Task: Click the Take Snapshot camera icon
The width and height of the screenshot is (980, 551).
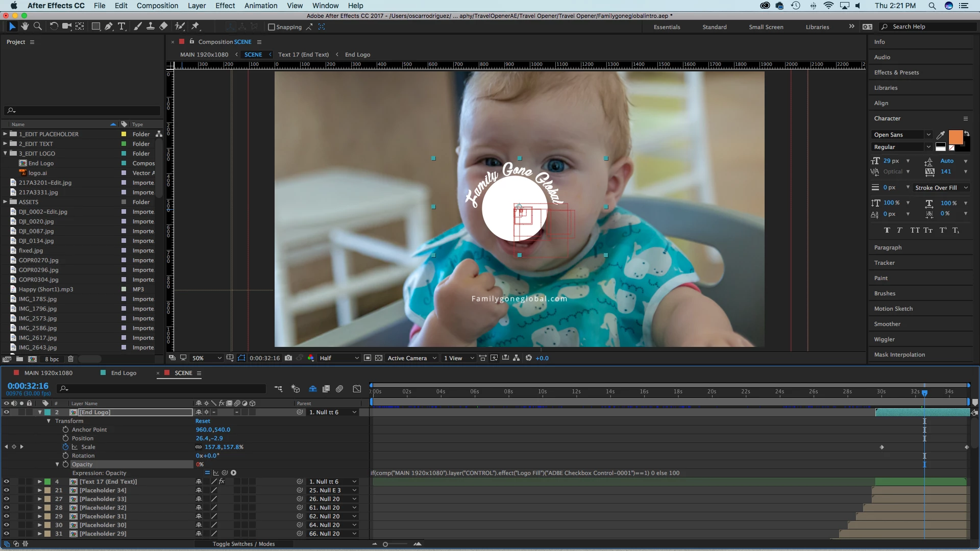Action: 288,358
